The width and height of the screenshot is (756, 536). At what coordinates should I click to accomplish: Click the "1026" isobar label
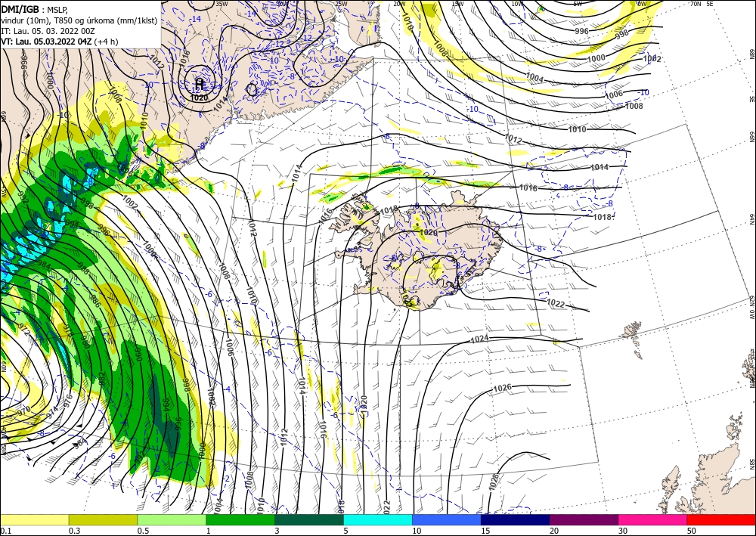(x=503, y=388)
